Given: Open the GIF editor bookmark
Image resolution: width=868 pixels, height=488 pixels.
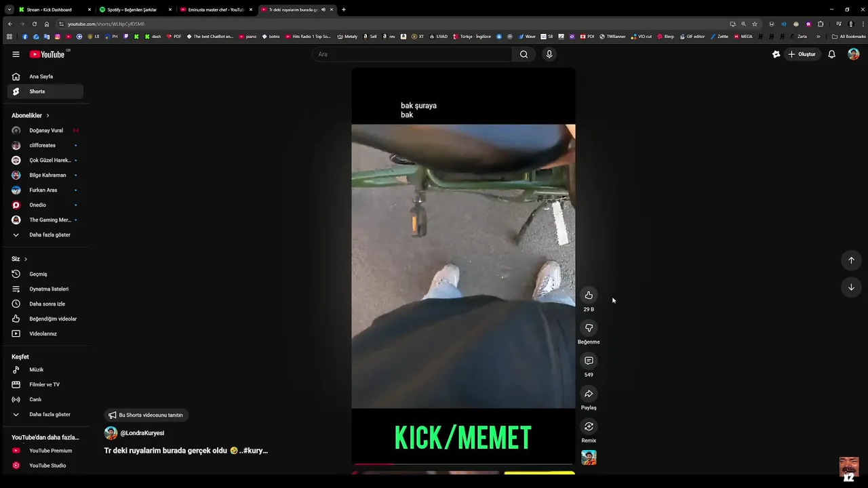Looking at the screenshot, I should tap(691, 37).
